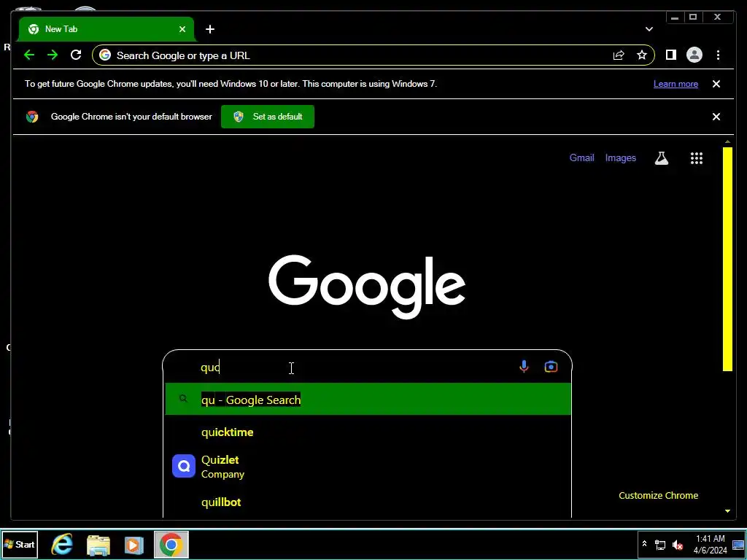Start voice search with the microphone
The width and height of the screenshot is (747, 560).
click(524, 367)
